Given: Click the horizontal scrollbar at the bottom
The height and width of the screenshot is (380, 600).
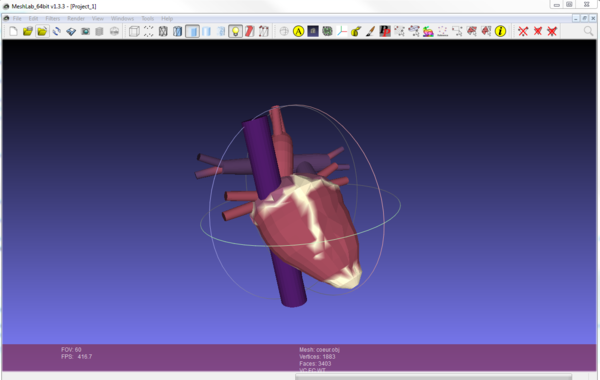Looking at the screenshot, I should click(x=433, y=377).
